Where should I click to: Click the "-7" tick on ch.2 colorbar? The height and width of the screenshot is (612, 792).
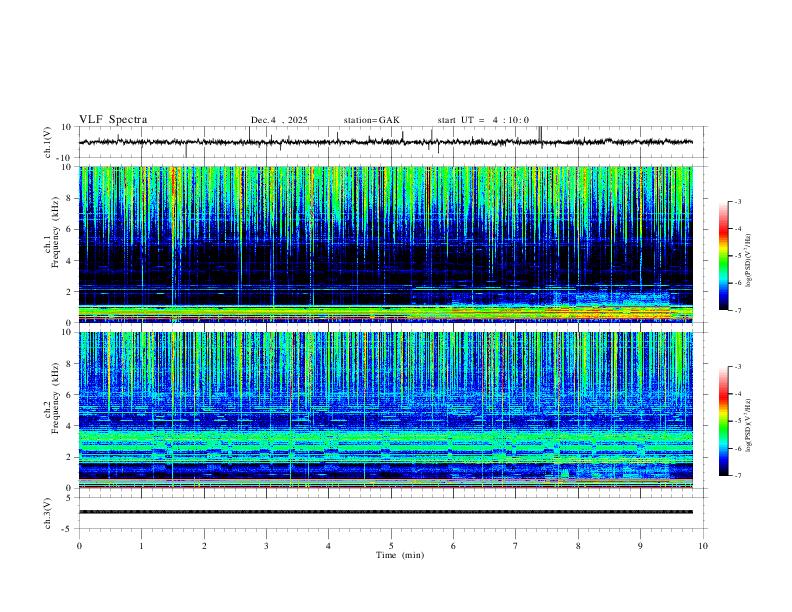pyautogui.click(x=737, y=476)
